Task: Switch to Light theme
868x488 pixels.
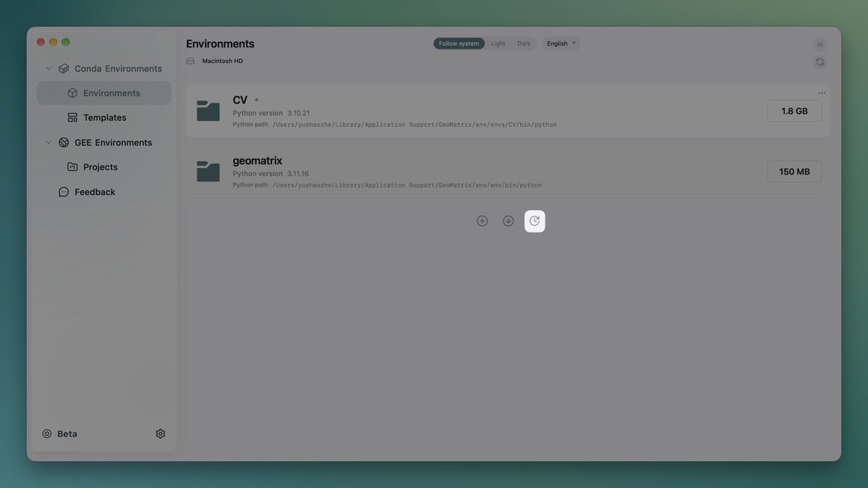Action: click(498, 43)
